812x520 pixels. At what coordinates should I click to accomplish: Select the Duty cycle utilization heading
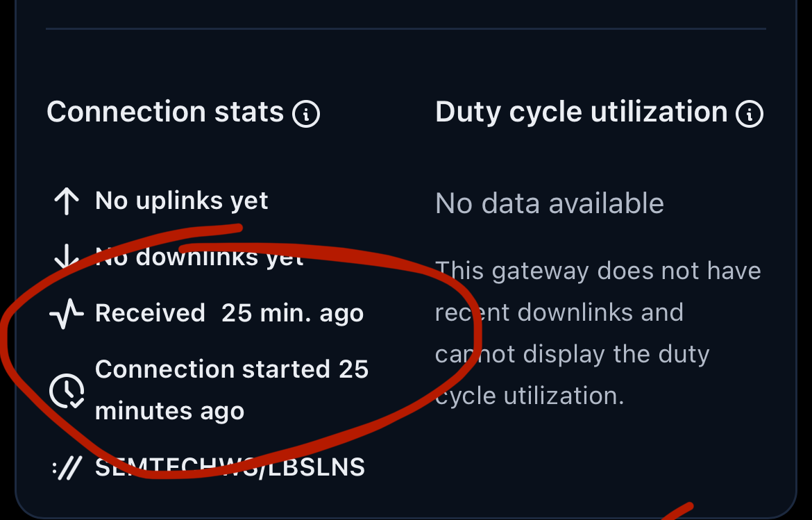(581, 112)
